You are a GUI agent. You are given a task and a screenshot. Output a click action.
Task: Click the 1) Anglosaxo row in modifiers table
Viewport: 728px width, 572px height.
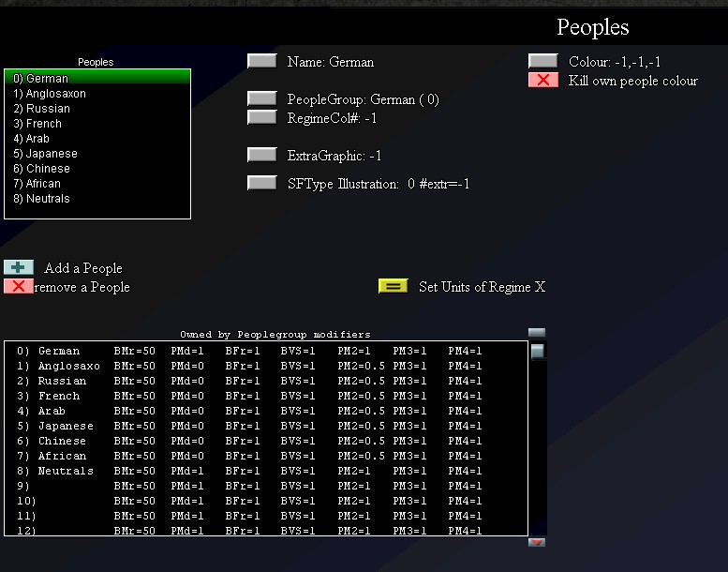[266, 366]
